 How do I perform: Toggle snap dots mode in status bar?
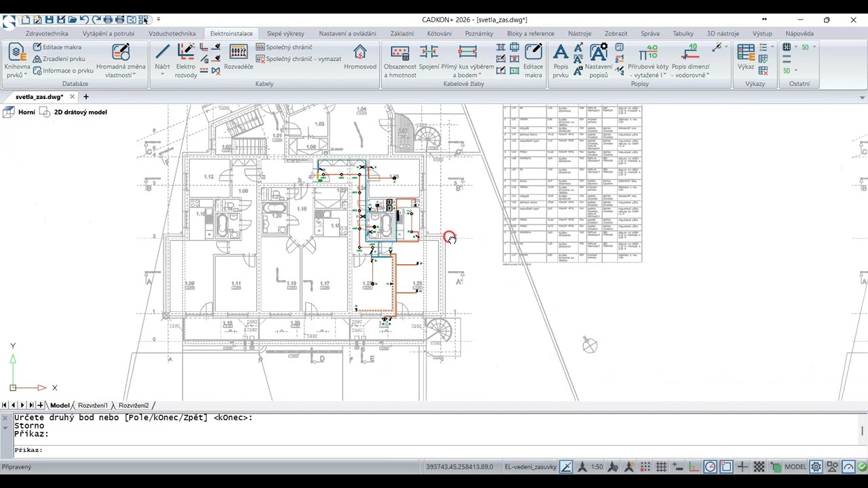point(645,466)
